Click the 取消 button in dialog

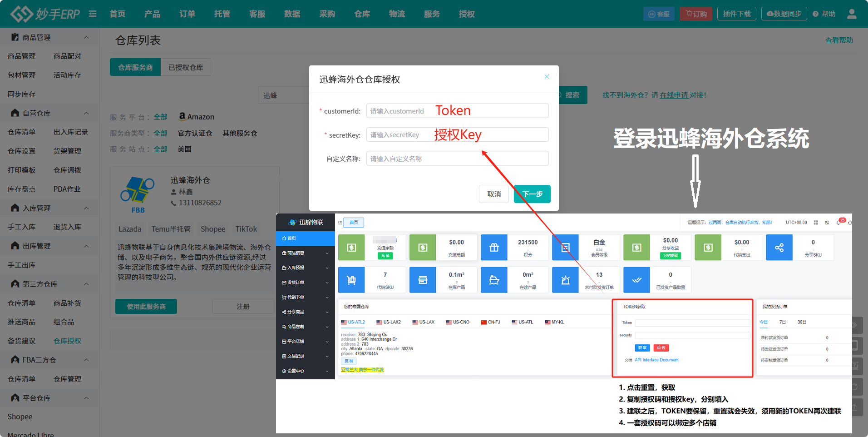(494, 194)
